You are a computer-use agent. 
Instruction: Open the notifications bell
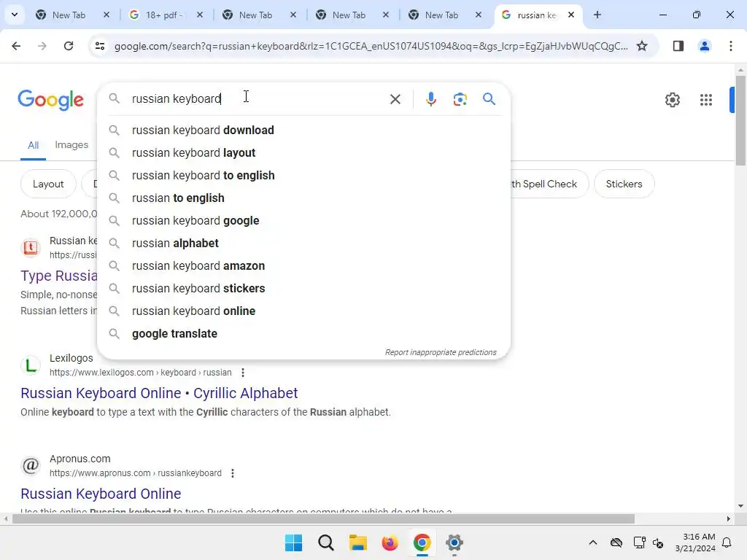[x=727, y=542]
